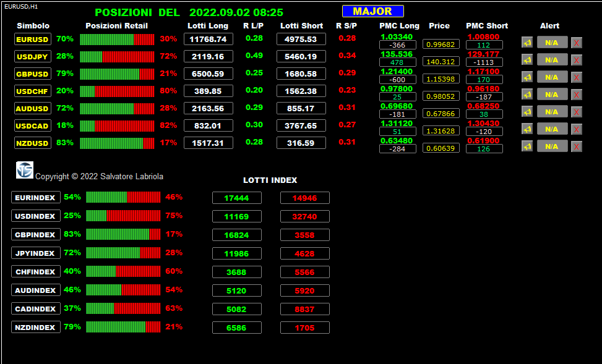Click the Posizioni Retail column header
Image resolution: width=602 pixels, height=364 pixels.
(x=116, y=26)
